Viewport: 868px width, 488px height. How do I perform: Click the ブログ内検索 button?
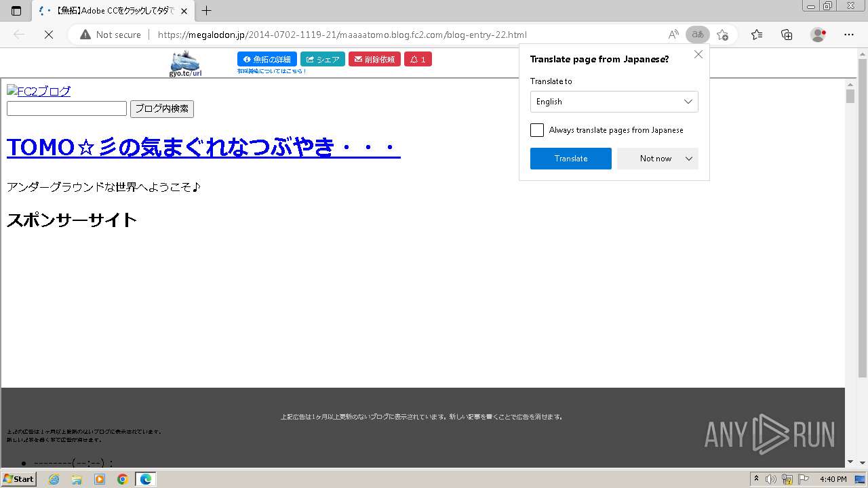click(162, 108)
